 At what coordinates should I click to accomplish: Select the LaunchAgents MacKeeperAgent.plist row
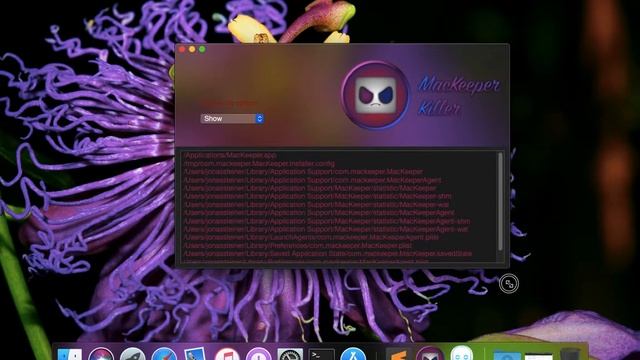coord(311,237)
